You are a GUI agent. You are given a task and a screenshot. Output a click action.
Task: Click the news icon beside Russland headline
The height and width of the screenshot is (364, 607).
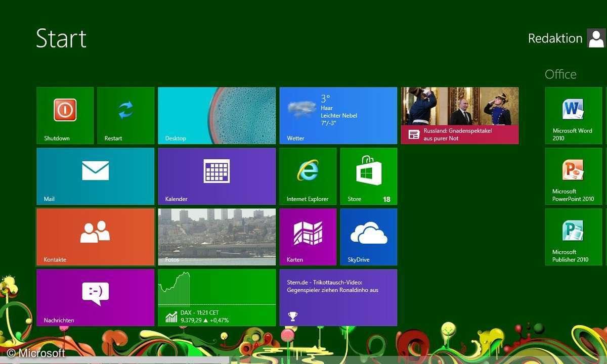click(x=414, y=134)
